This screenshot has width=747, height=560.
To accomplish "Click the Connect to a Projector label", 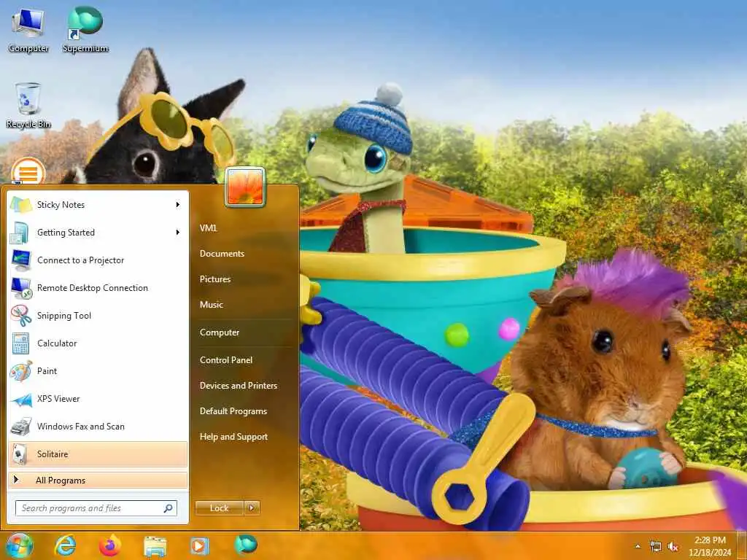I will [x=80, y=260].
